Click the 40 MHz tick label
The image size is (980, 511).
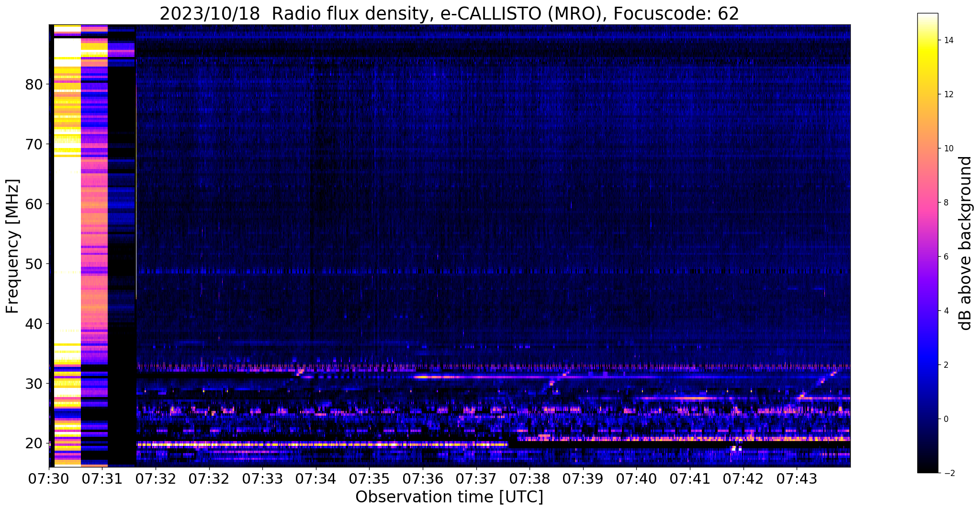pyautogui.click(x=34, y=324)
